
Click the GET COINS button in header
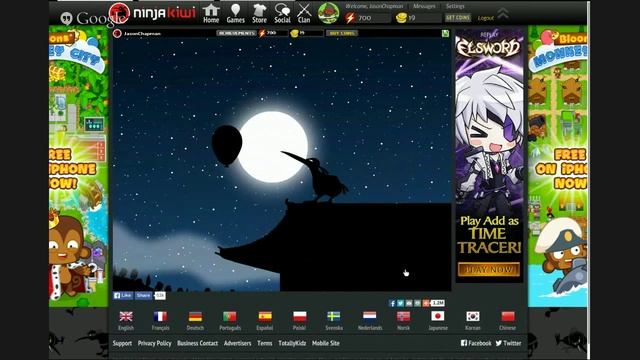point(458,18)
